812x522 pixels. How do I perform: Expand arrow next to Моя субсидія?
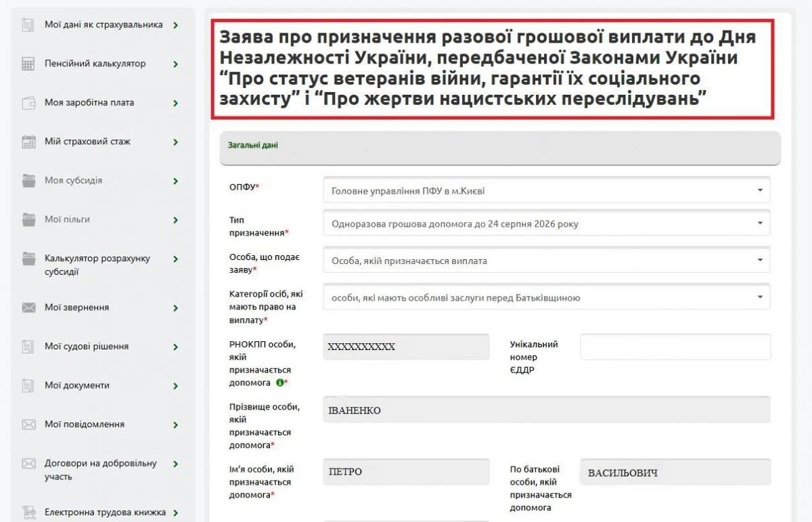[x=176, y=181]
